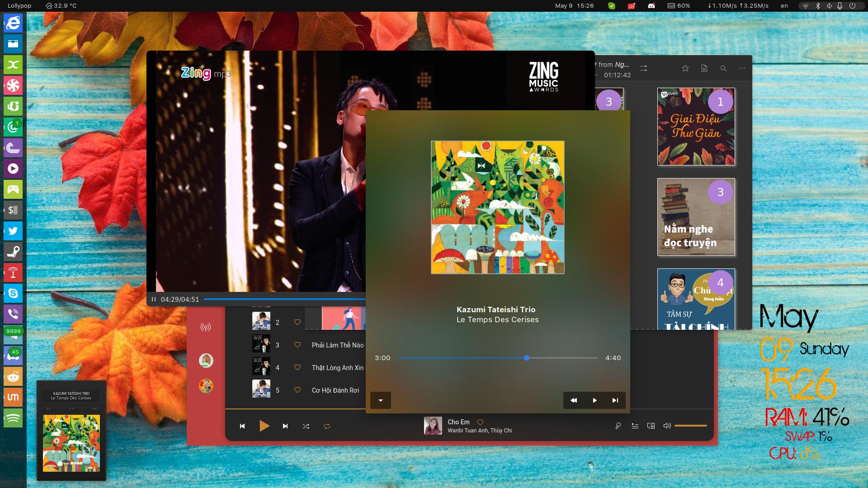Open the en keyboard layout menu
This screenshot has width=868, height=488.
pyautogui.click(x=784, y=5)
